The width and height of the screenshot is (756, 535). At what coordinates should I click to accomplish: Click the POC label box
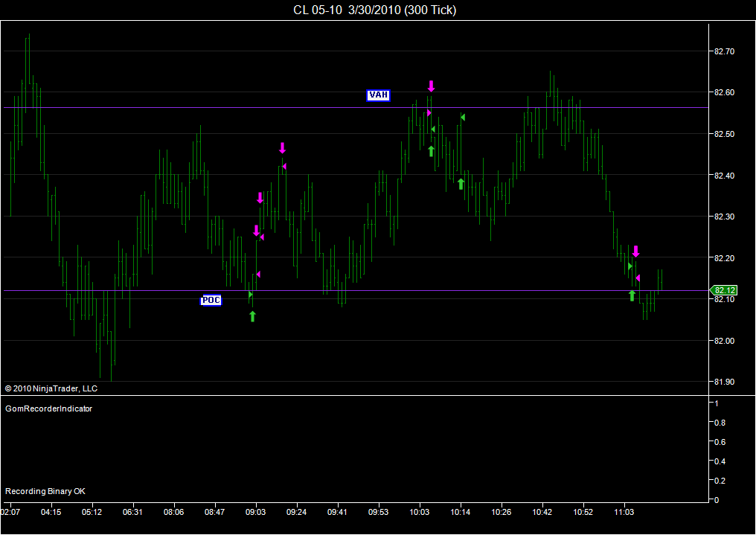(211, 301)
